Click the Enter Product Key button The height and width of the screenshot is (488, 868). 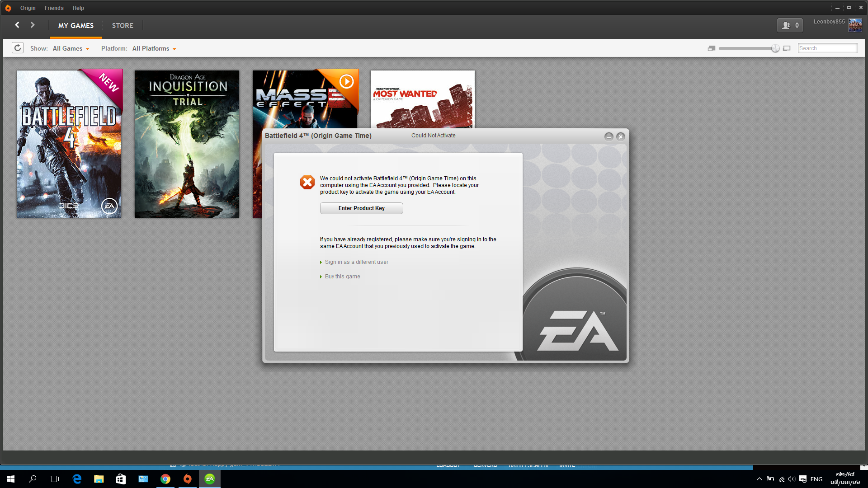[x=361, y=208]
